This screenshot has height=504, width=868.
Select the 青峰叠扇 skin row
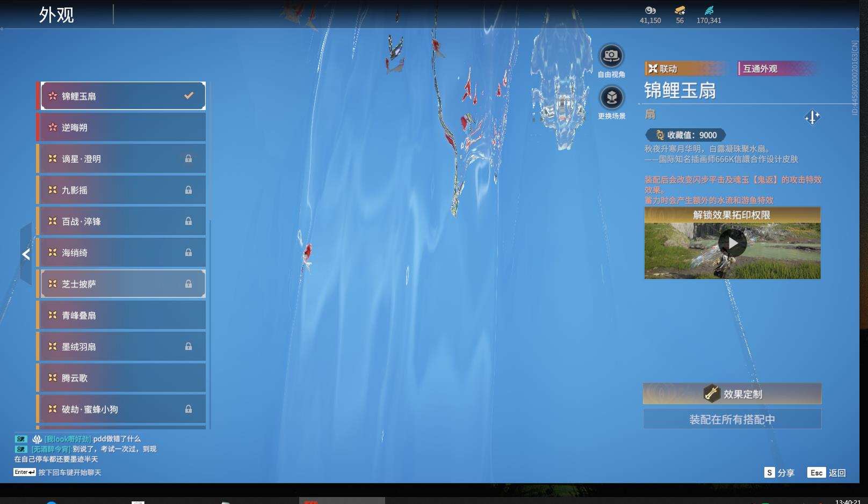tap(121, 315)
